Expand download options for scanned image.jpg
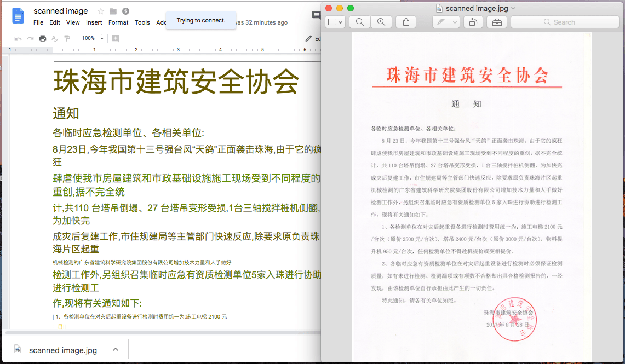625x364 pixels. [116, 350]
